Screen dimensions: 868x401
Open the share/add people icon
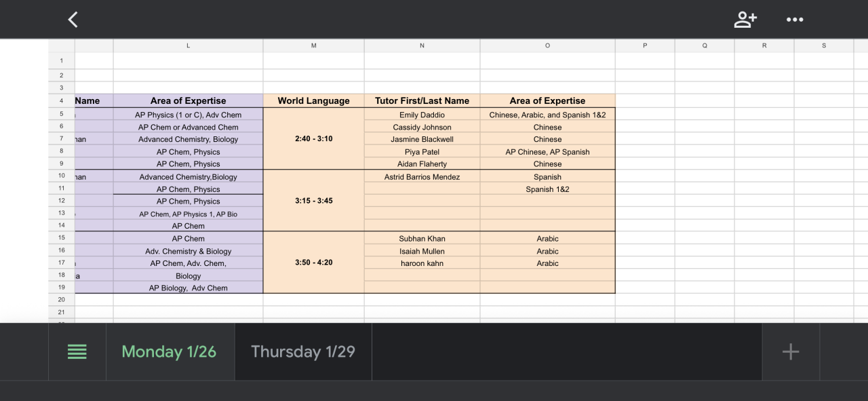[x=745, y=20]
